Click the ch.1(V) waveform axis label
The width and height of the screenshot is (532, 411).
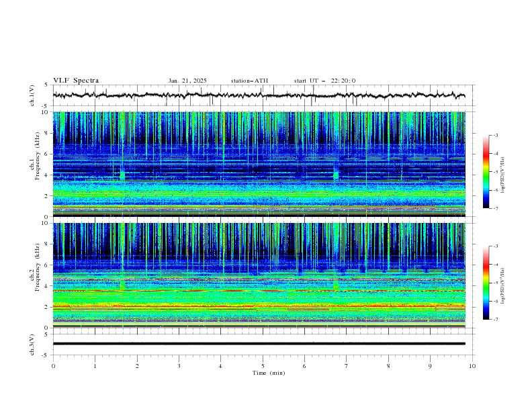[32, 95]
